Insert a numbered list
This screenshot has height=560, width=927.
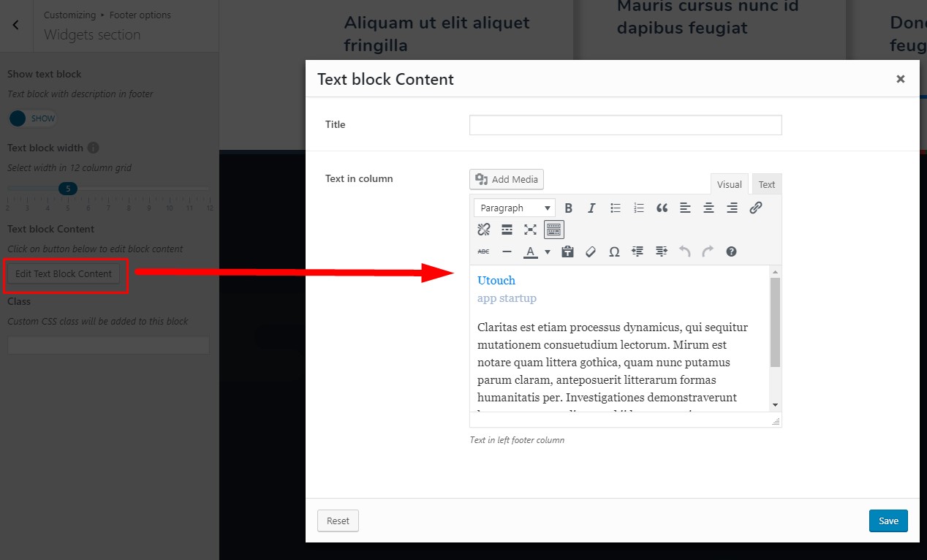[x=638, y=208]
